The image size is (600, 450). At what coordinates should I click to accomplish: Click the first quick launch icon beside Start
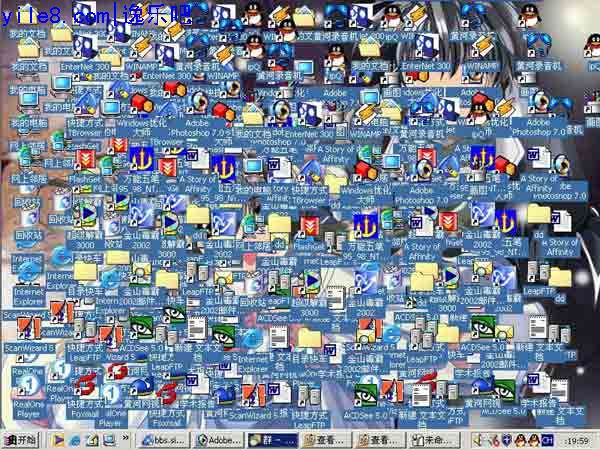tap(58, 439)
